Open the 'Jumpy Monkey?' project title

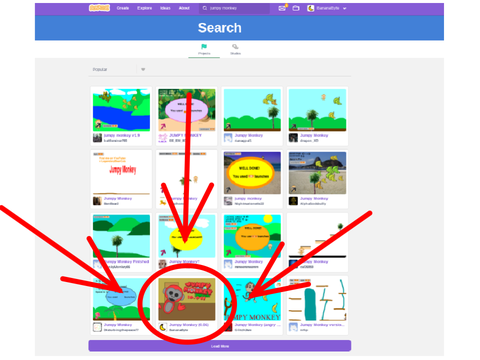click(184, 262)
